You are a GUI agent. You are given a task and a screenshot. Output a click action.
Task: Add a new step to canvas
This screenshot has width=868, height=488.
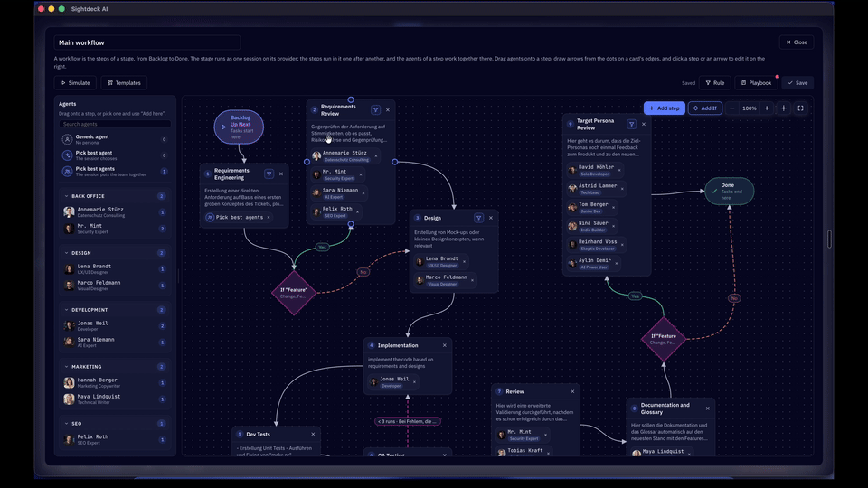click(665, 108)
